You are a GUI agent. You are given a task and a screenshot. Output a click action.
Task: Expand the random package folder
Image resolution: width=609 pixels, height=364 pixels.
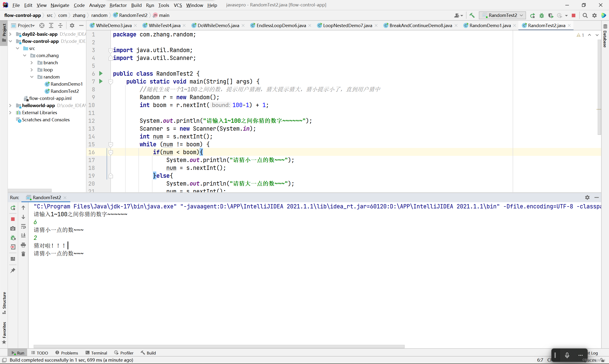click(32, 77)
